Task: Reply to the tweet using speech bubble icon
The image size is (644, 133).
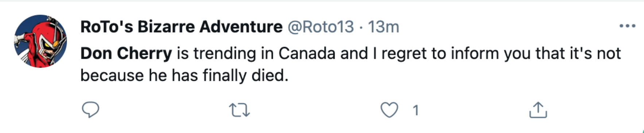Action: [x=90, y=110]
